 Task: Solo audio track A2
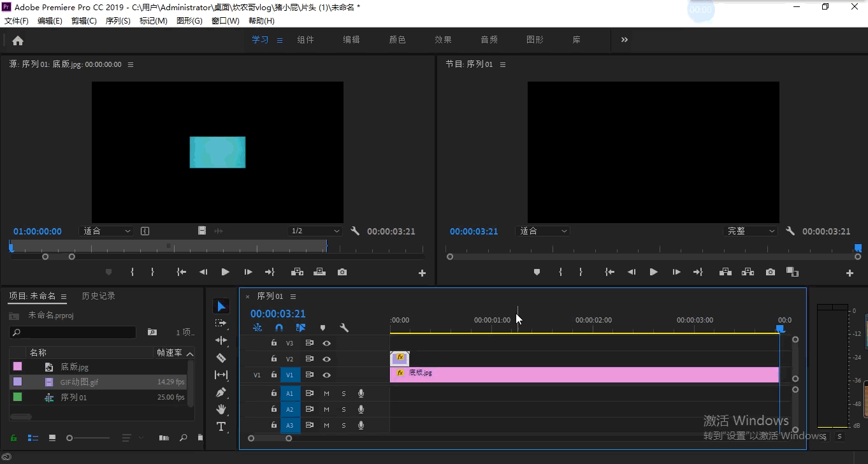pos(344,409)
